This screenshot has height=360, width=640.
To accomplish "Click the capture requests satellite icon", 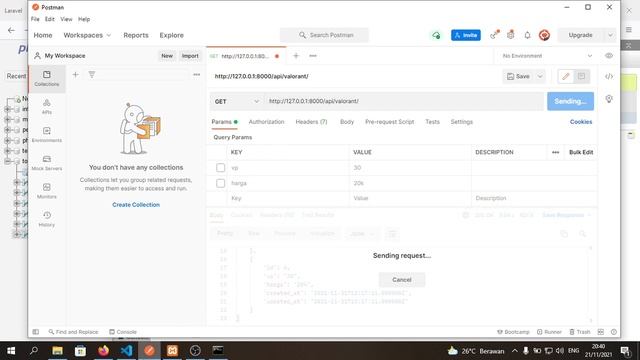I will click(494, 35).
